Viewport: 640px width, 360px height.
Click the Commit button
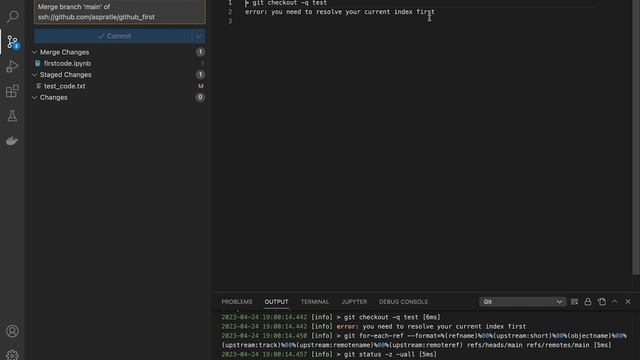[113, 36]
